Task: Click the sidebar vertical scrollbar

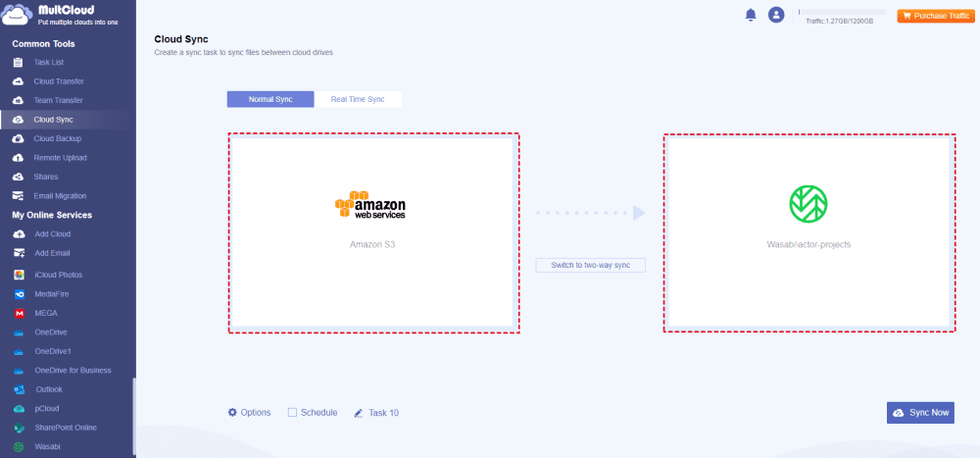Action: point(133,416)
